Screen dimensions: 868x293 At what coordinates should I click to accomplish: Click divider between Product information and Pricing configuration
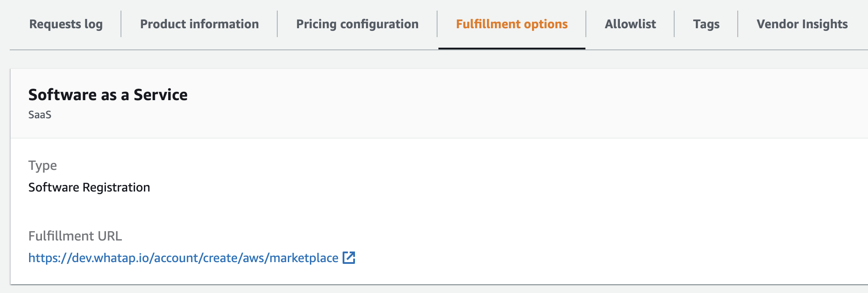[x=277, y=24]
